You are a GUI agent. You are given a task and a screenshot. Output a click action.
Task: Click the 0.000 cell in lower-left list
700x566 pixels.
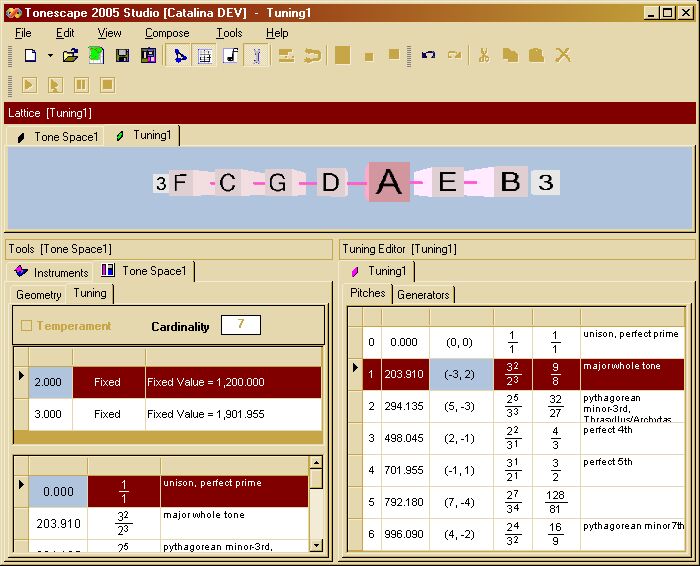coord(58,491)
